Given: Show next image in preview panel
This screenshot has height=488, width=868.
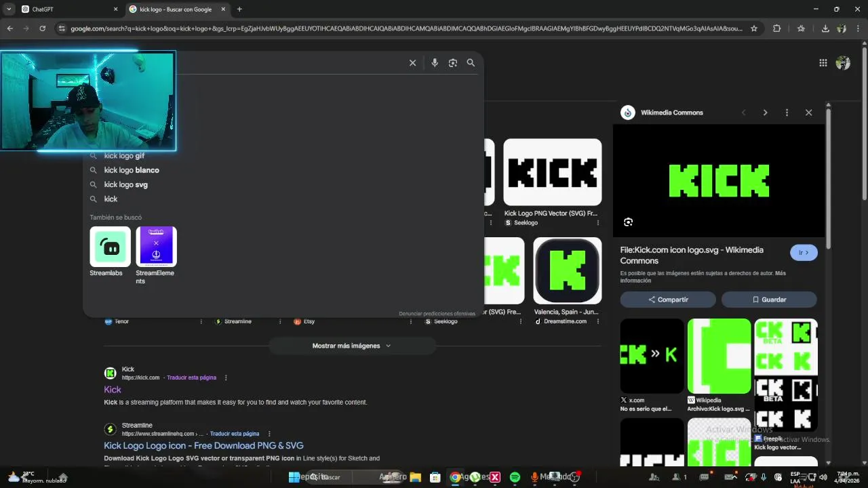Looking at the screenshot, I should click(x=765, y=113).
